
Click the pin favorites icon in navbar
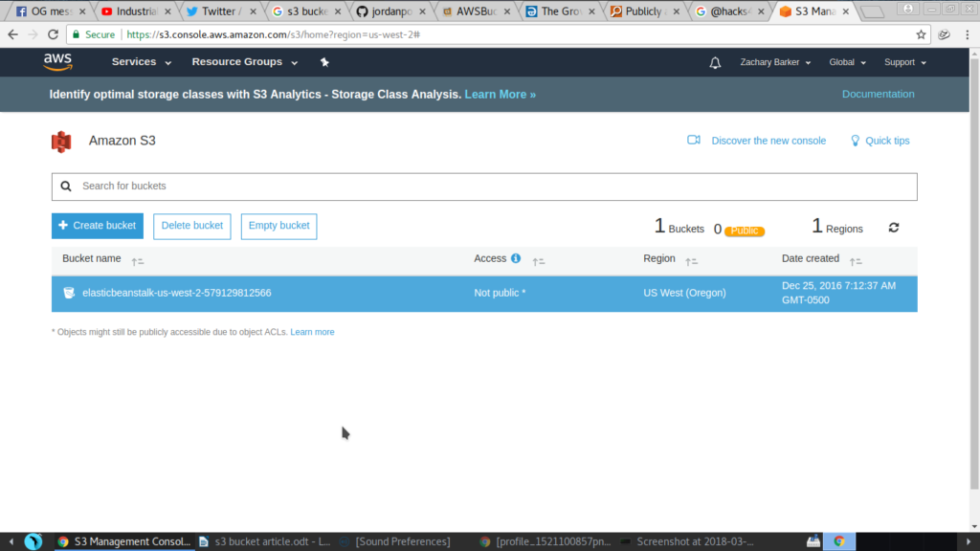point(324,61)
